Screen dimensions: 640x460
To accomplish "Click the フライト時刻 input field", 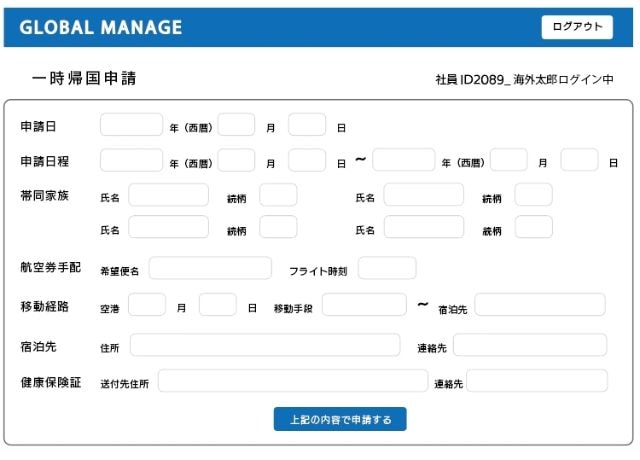I will tap(387, 268).
